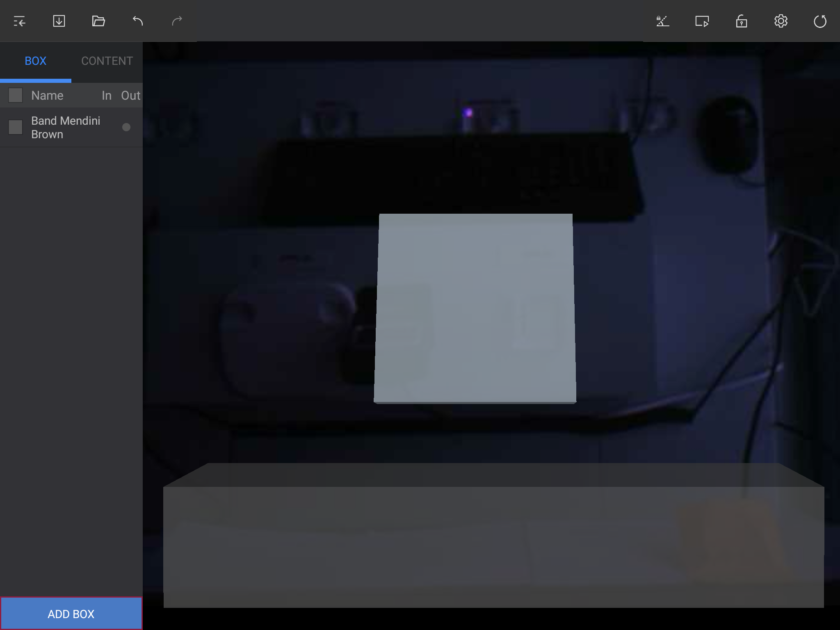This screenshot has height=630, width=840.
Task: Switch to the CONTENT tab
Action: coord(107,61)
